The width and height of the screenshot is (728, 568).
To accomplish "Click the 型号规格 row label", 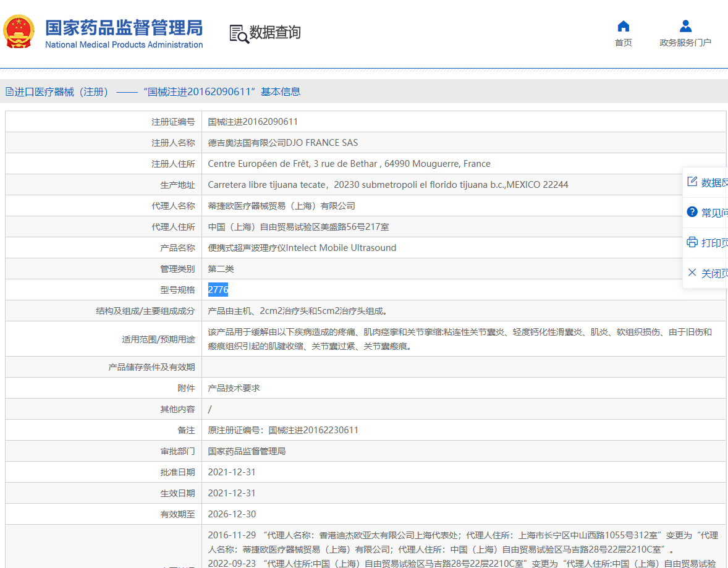I will 177,290.
